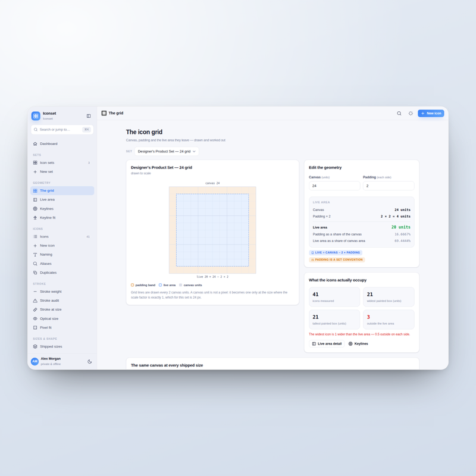Open the Designer's Product Set dropdown
This screenshot has width=476, height=476.
(167, 152)
